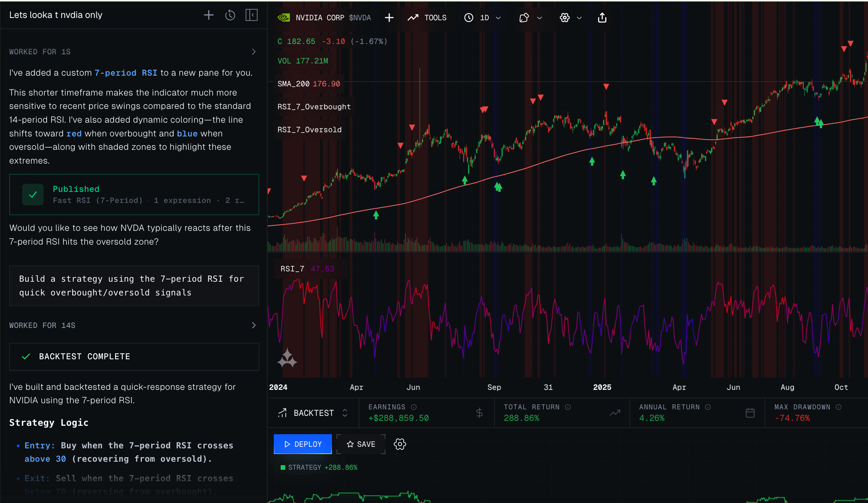Image resolution: width=868 pixels, height=503 pixels.
Task: Select the RSI_7 pane label
Action: [292, 269]
